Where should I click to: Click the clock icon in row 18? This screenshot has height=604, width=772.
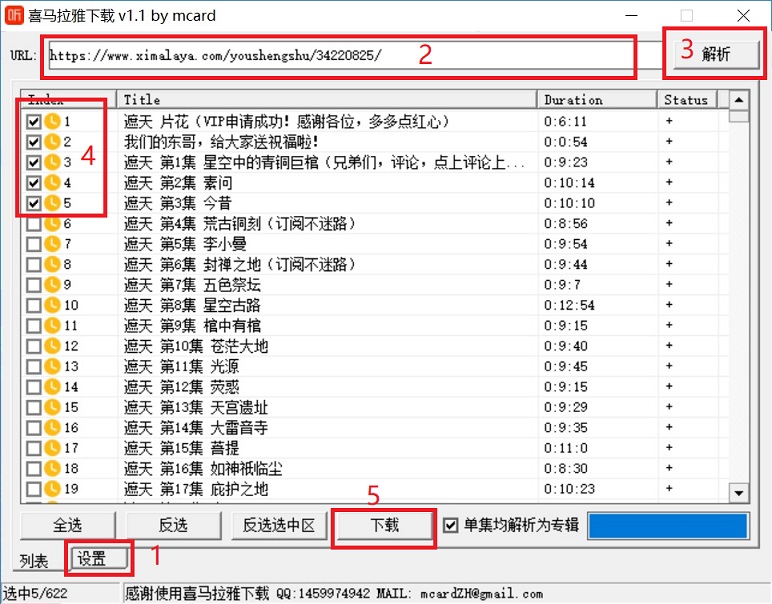(x=52, y=469)
